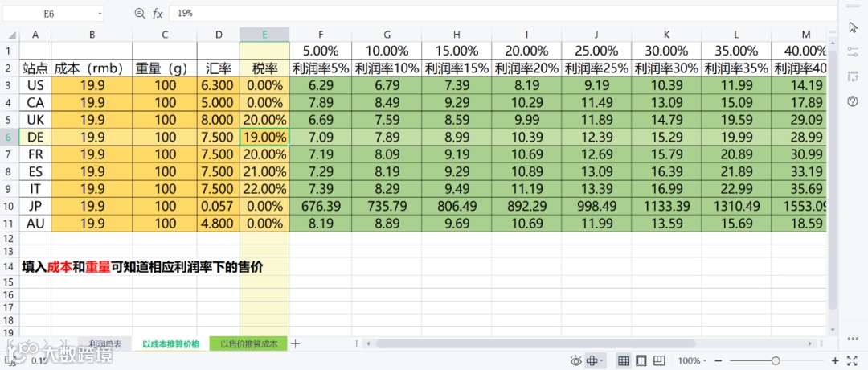This screenshot has height=370, width=868.
Task: Click the 30.00% cell in row 1
Action: pyautogui.click(x=666, y=51)
